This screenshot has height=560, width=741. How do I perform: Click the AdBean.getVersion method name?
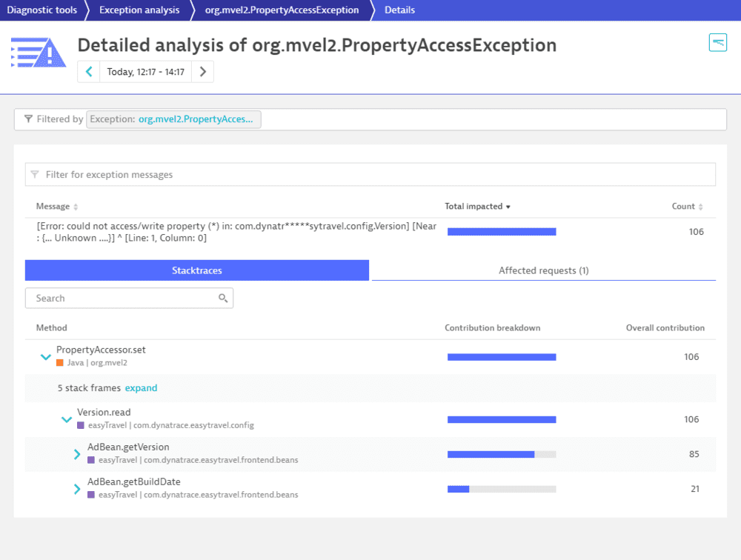point(128,447)
